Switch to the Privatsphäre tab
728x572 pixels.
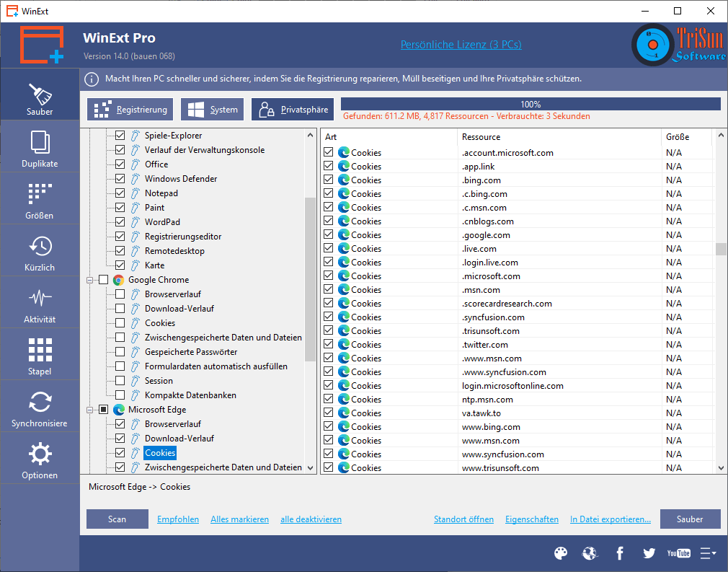(x=293, y=109)
